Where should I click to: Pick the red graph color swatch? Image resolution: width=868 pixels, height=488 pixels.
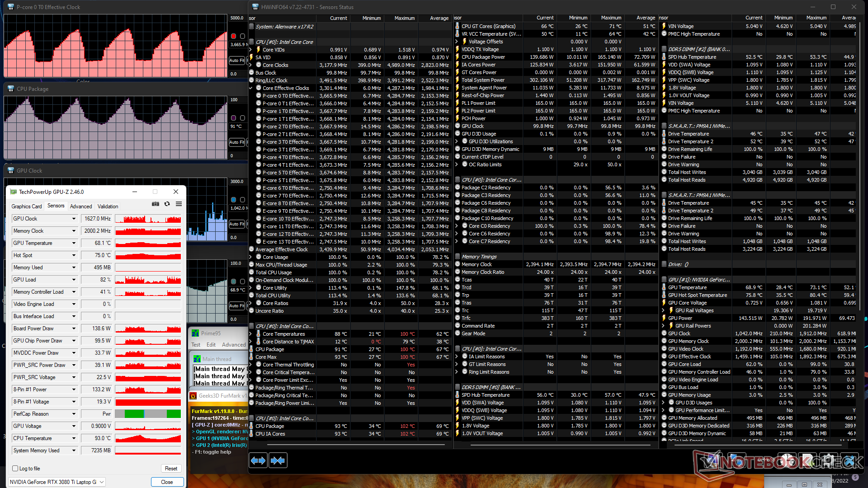pos(233,36)
